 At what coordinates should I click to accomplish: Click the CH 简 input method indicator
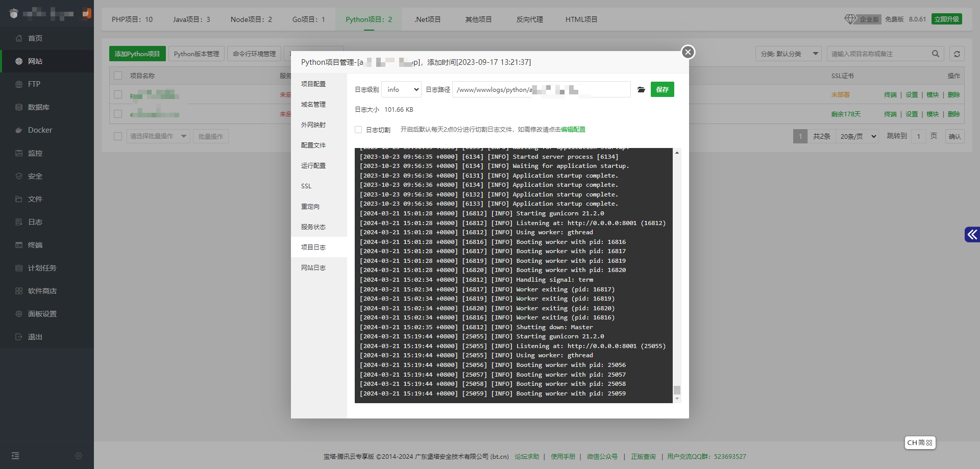(x=920, y=442)
